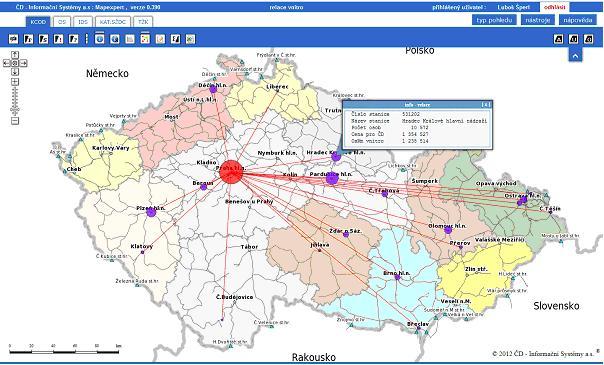Click the globe search toolbar icon

115,39
